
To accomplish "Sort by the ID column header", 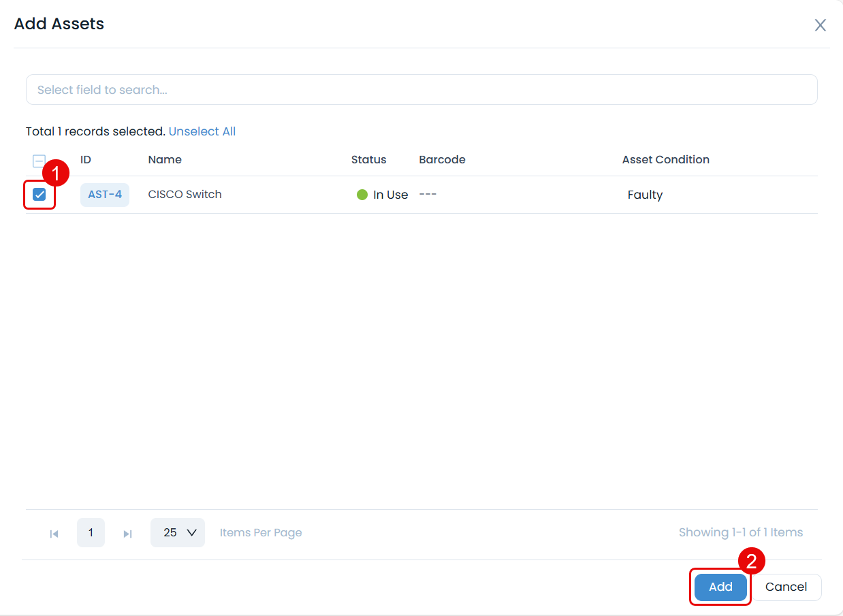I will (x=86, y=160).
